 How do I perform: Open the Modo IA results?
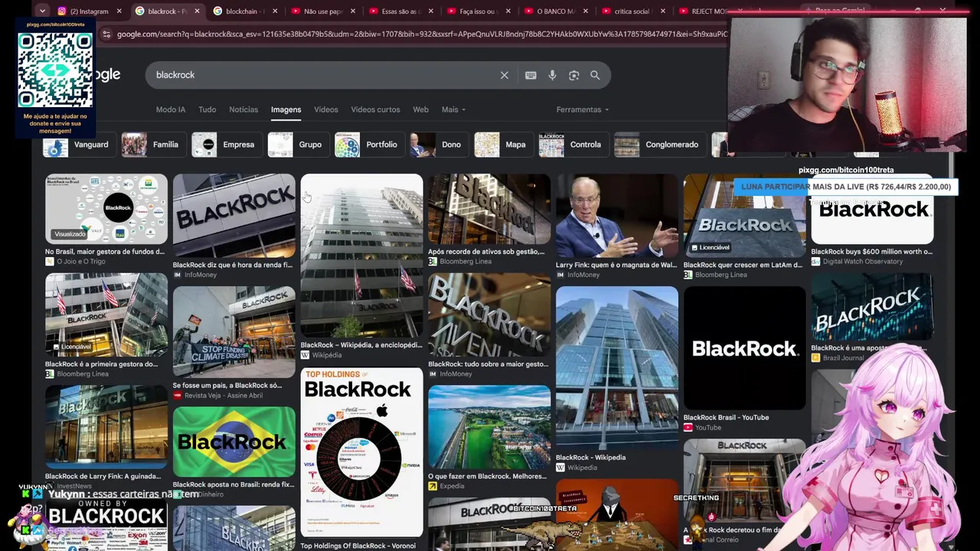click(x=171, y=109)
